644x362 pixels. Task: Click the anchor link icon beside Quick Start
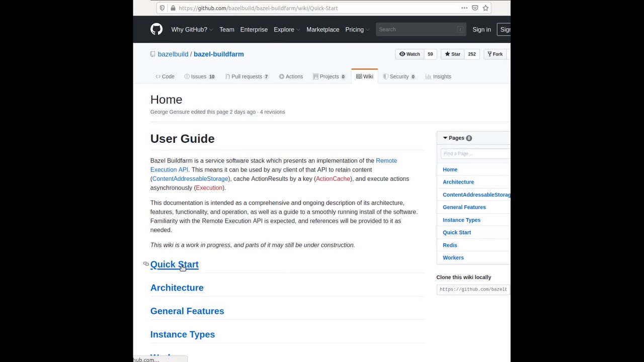146,264
